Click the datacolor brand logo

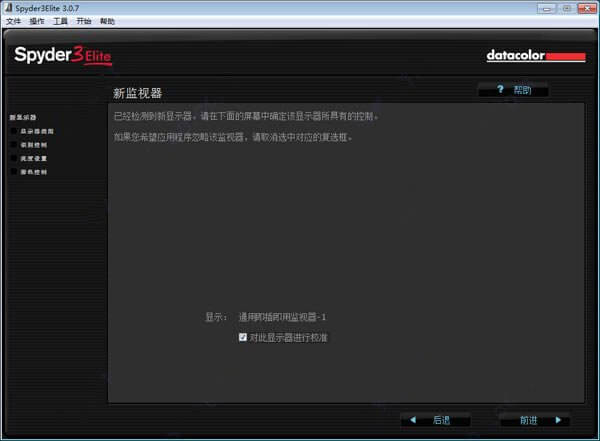[535, 56]
